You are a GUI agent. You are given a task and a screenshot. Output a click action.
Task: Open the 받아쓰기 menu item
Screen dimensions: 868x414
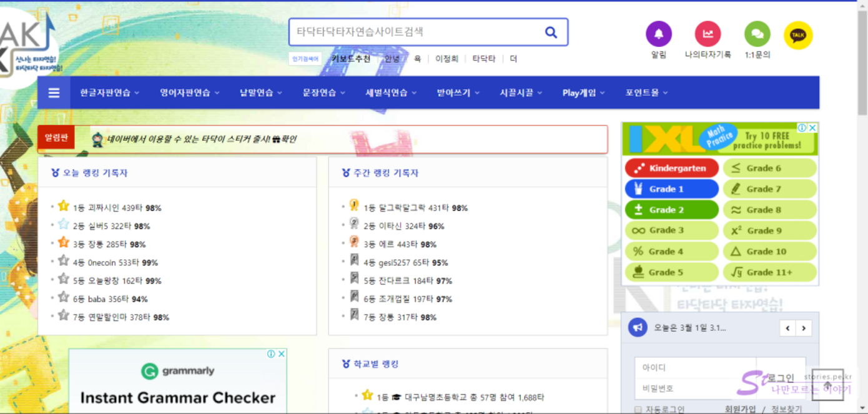(458, 93)
